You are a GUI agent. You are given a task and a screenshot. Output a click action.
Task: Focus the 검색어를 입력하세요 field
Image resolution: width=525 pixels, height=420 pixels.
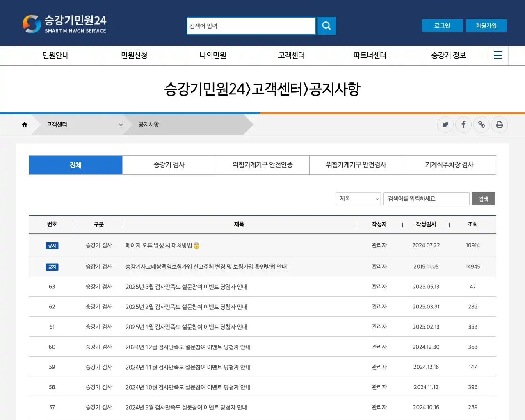[427, 199]
